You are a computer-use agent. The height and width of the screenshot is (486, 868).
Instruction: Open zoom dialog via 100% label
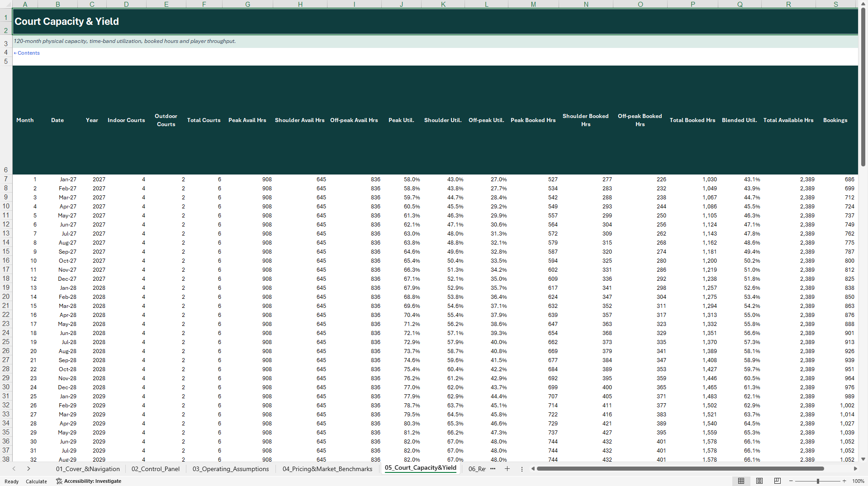858,481
